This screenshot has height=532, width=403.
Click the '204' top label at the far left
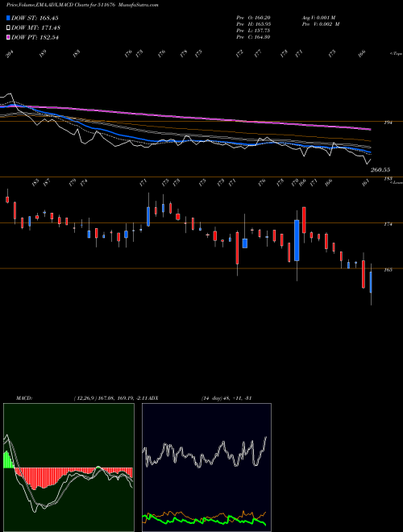[x=10, y=54]
